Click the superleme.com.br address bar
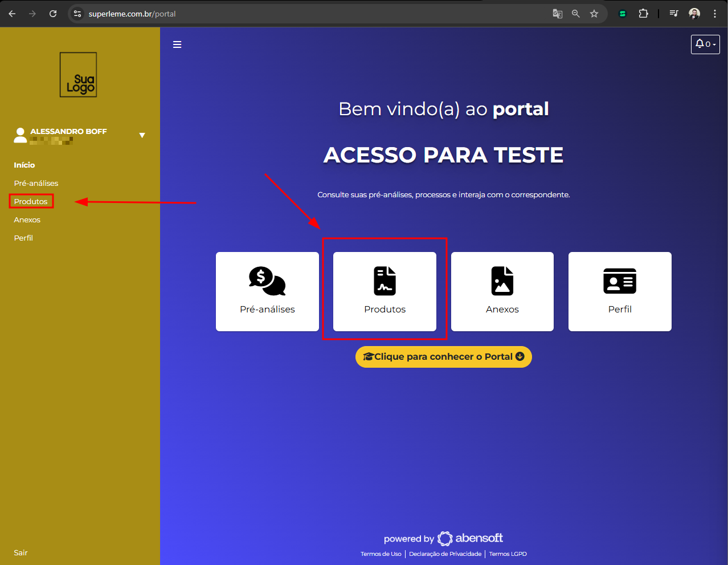The height and width of the screenshot is (565, 728). (131, 13)
